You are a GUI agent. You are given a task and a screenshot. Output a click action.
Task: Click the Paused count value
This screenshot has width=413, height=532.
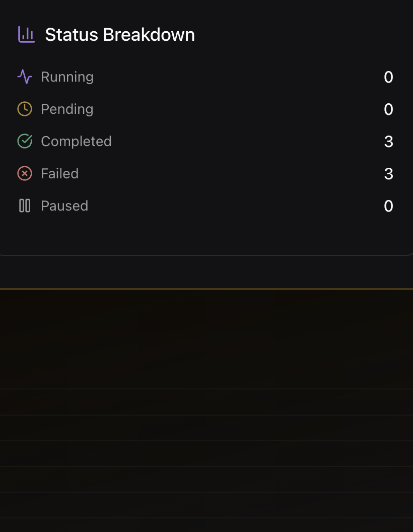click(388, 206)
